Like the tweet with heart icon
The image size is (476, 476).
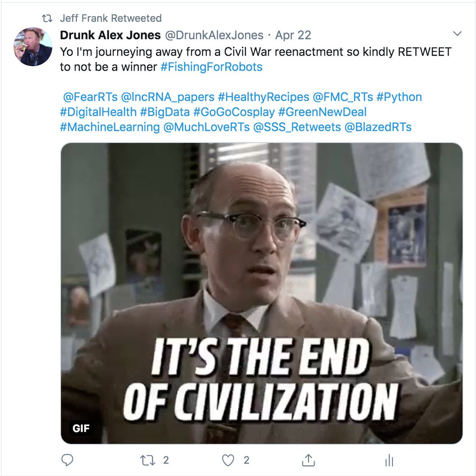coord(228,460)
